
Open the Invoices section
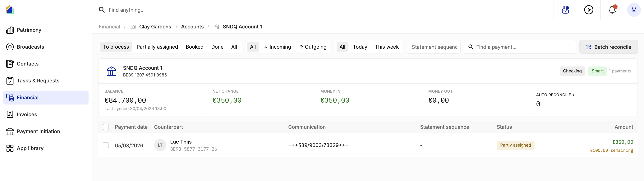click(x=46, y=115)
